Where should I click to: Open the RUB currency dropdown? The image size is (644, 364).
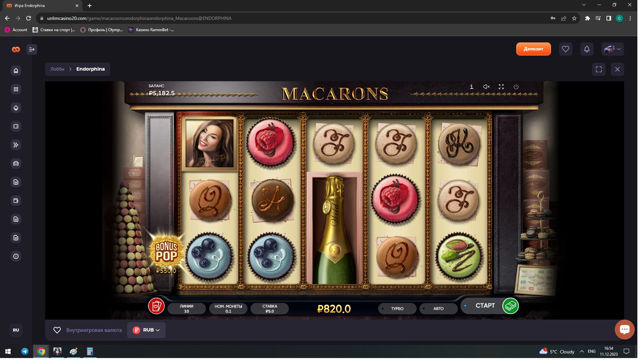pyautogui.click(x=146, y=330)
